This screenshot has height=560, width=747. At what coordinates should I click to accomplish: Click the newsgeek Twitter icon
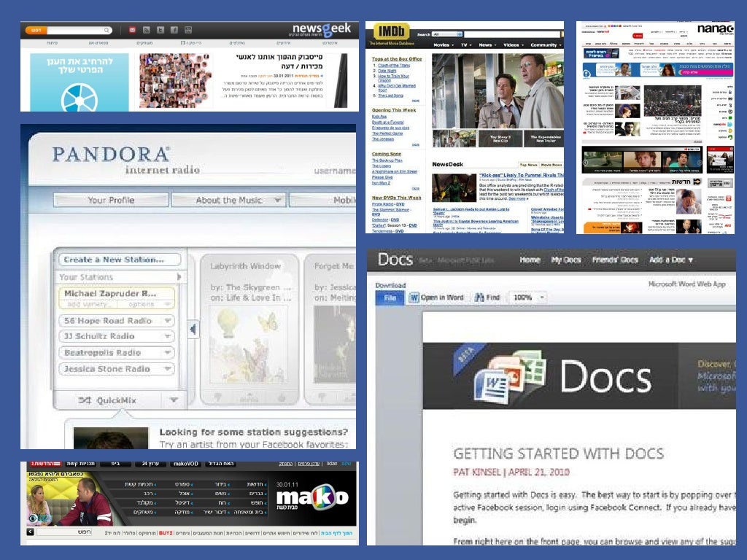click(x=160, y=30)
